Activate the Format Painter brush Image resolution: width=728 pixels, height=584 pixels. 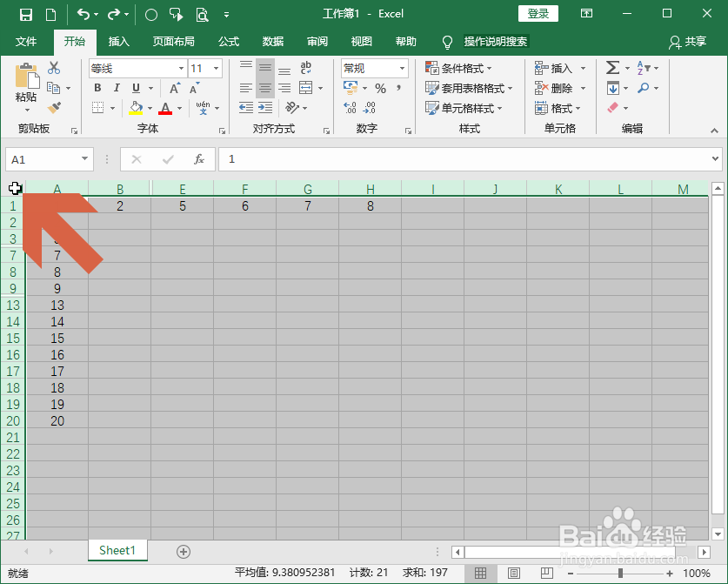54,108
